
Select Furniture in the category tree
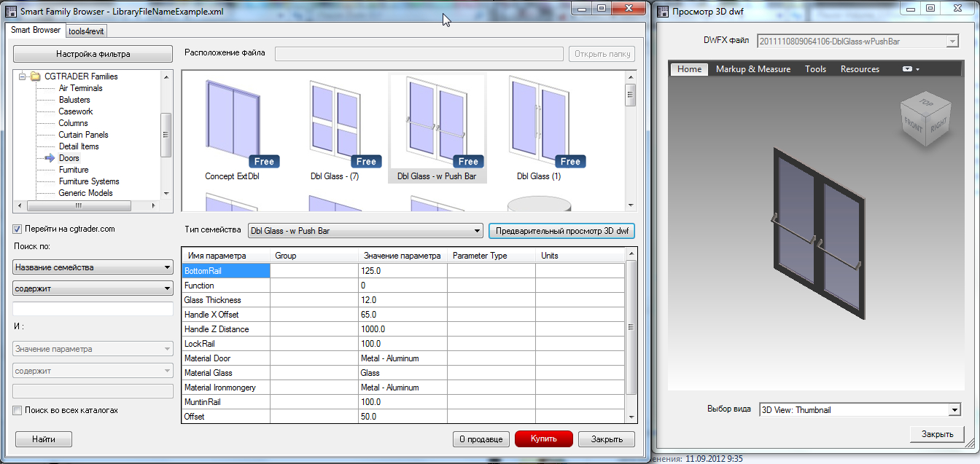(x=74, y=170)
